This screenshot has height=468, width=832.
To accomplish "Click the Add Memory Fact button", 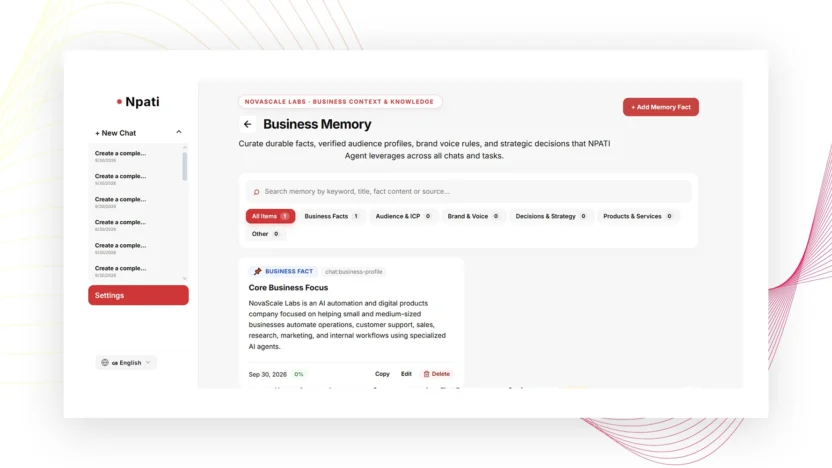I will (x=661, y=107).
